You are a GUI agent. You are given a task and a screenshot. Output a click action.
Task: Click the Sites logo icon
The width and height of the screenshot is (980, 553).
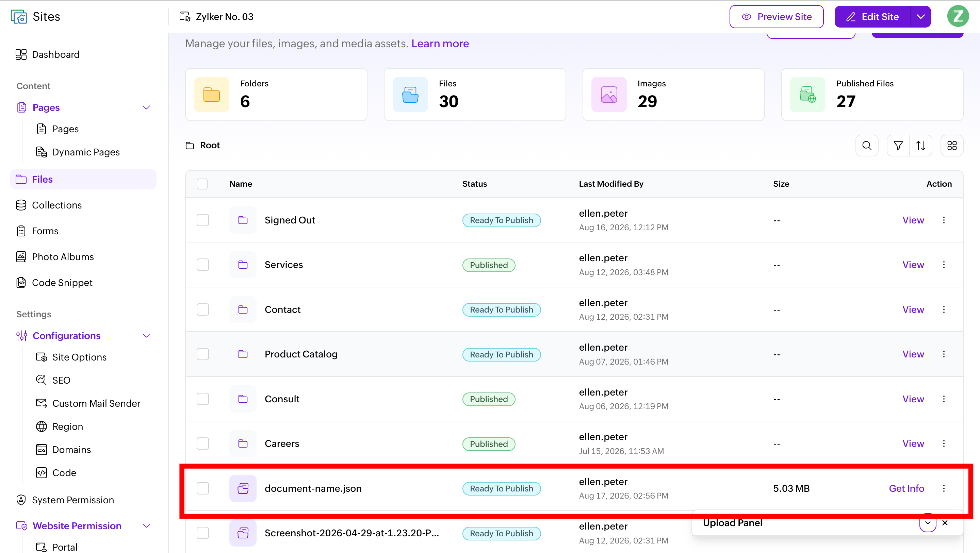pyautogui.click(x=19, y=17)
